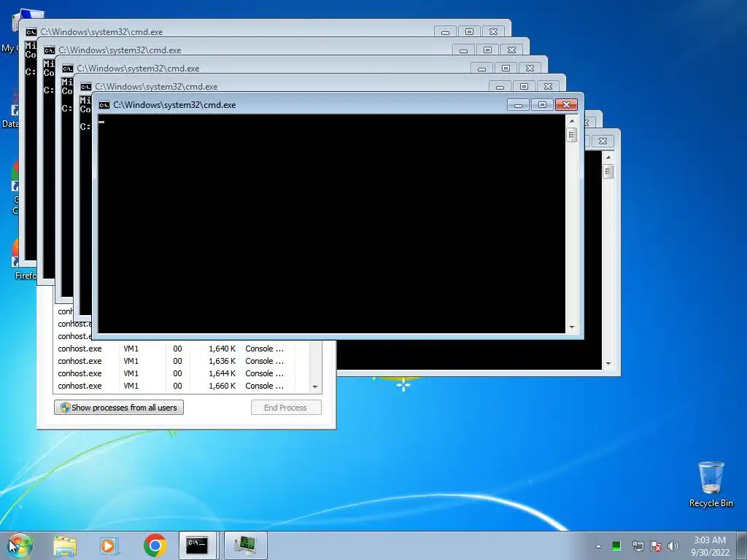
Task: Maximize the frontmost cmd.exe window
Action: (542, 105)
